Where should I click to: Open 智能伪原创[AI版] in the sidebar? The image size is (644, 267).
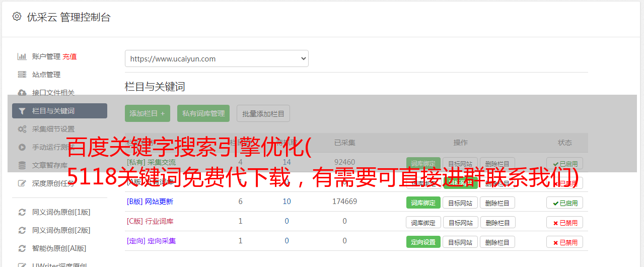(x=59, y=248)
